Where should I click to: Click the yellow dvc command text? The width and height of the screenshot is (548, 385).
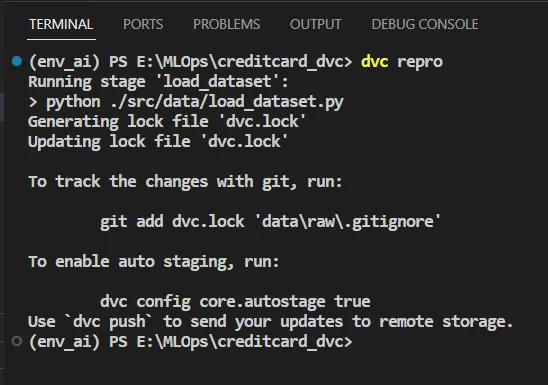tap(374, 62)
